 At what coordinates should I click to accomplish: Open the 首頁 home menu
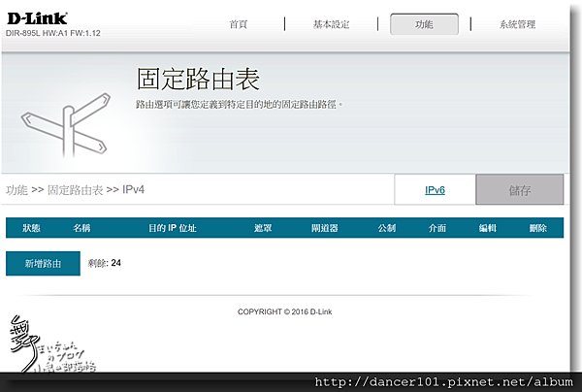pos(238,24)
